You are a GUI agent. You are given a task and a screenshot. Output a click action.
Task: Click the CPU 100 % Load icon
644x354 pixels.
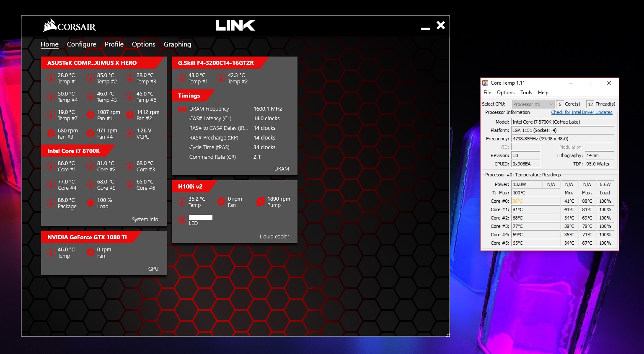coord(91,203)
